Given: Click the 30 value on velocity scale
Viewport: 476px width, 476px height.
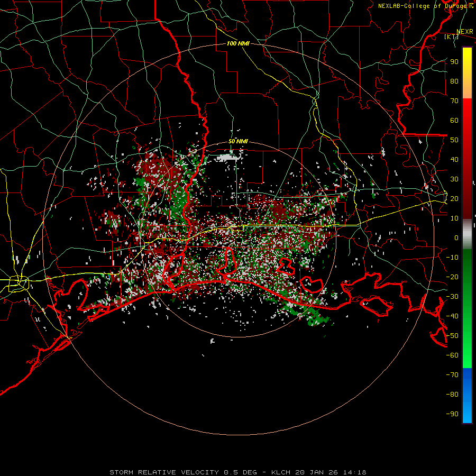Looking at the screenshot, I should 454,179.
